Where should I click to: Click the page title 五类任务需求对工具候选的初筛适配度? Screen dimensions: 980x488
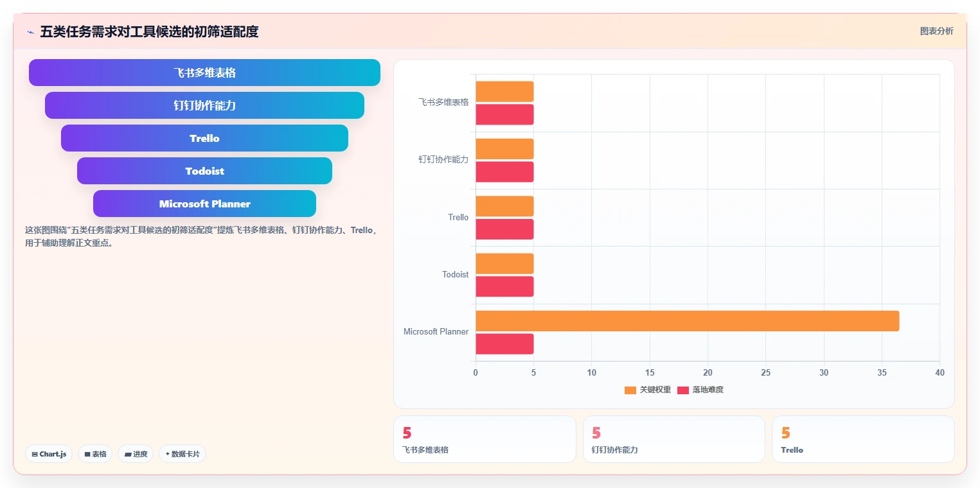pos(149,31)
